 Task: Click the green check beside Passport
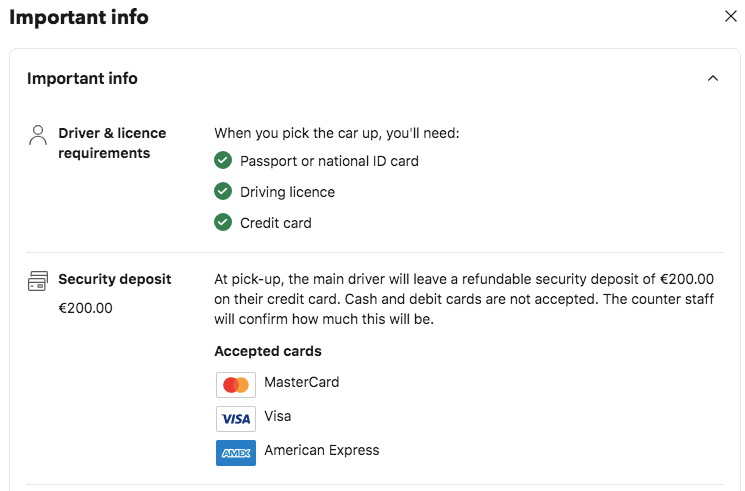(223, 160)
